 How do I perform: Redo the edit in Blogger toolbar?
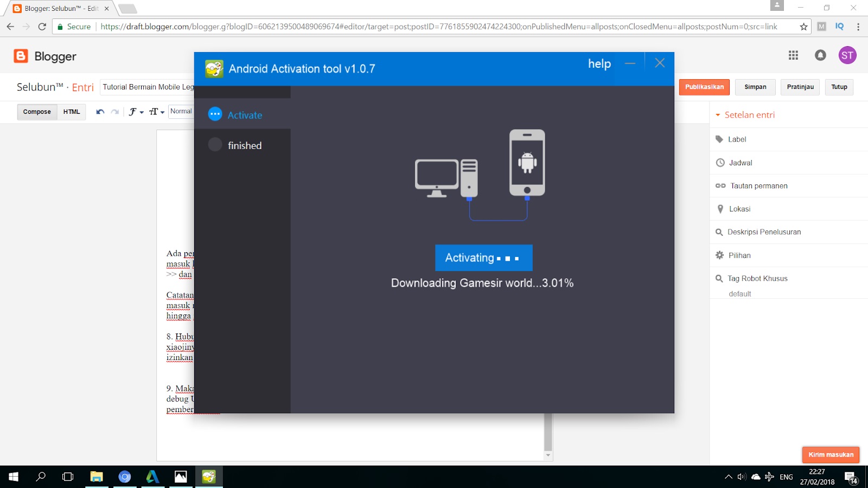pos(115,112)
